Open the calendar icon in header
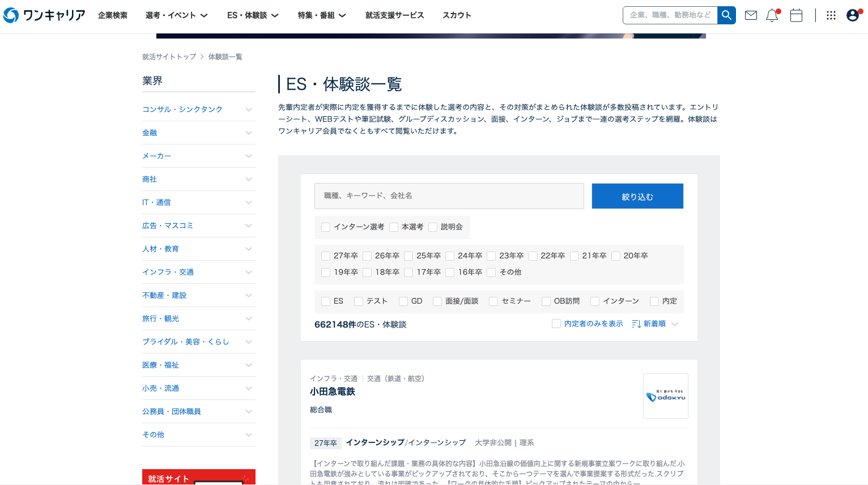Screen dimensions: 868x485 point(796,15)
